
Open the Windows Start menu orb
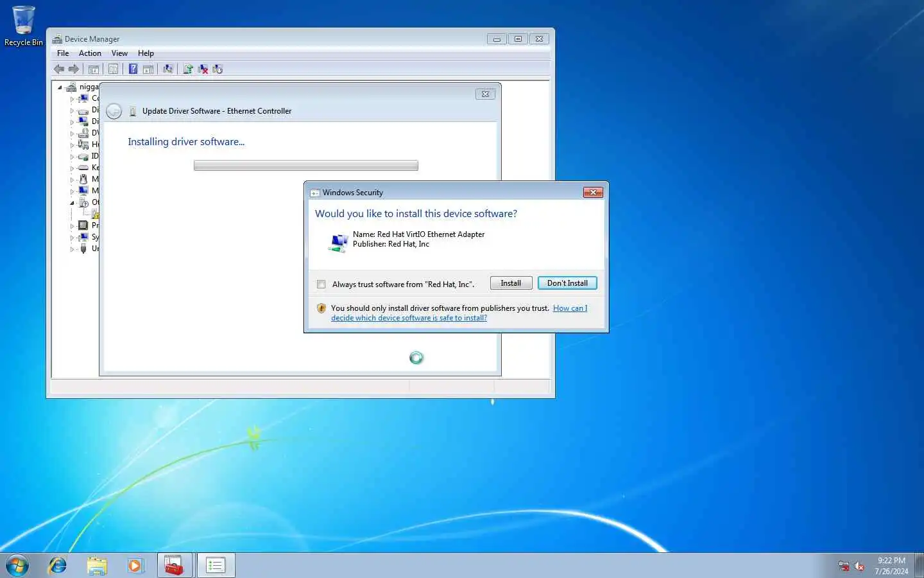point(17,565)
